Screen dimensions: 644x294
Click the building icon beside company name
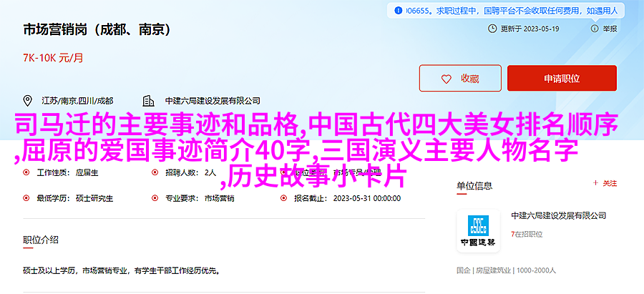pyautogui.click(x=148, y=101)
